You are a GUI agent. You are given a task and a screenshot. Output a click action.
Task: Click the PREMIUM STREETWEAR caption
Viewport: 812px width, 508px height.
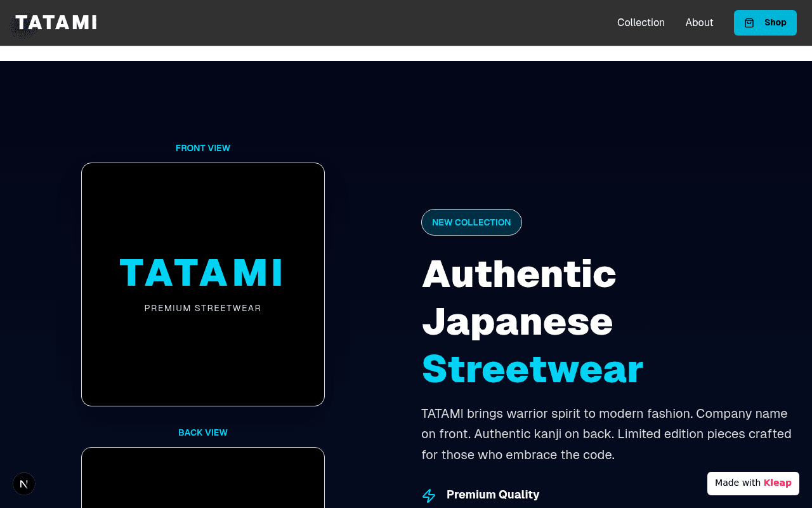point(203,308)
